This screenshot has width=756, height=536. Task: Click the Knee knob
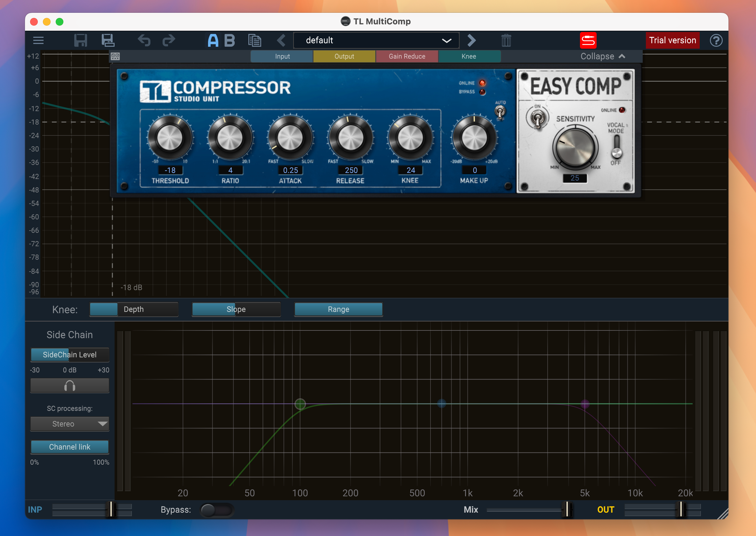pos(410,138)
